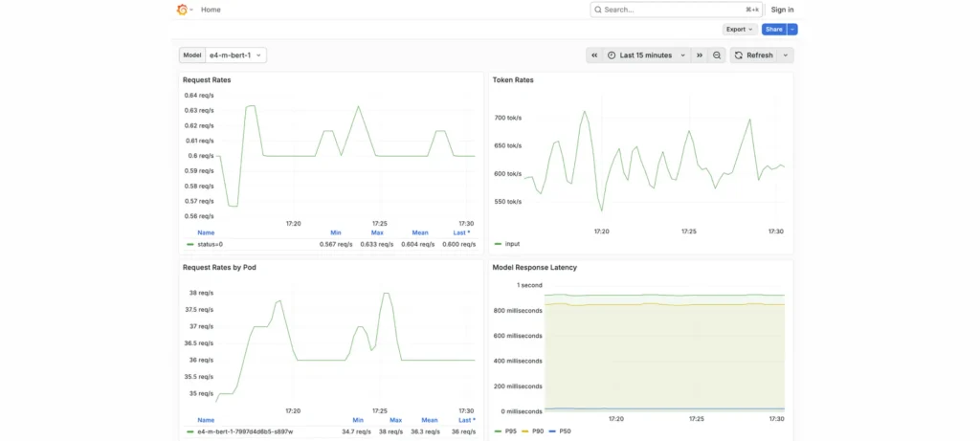Toggle the P90 yellow series swatch
The width and height of the screenshot is (980, 441).
point(525,431)
